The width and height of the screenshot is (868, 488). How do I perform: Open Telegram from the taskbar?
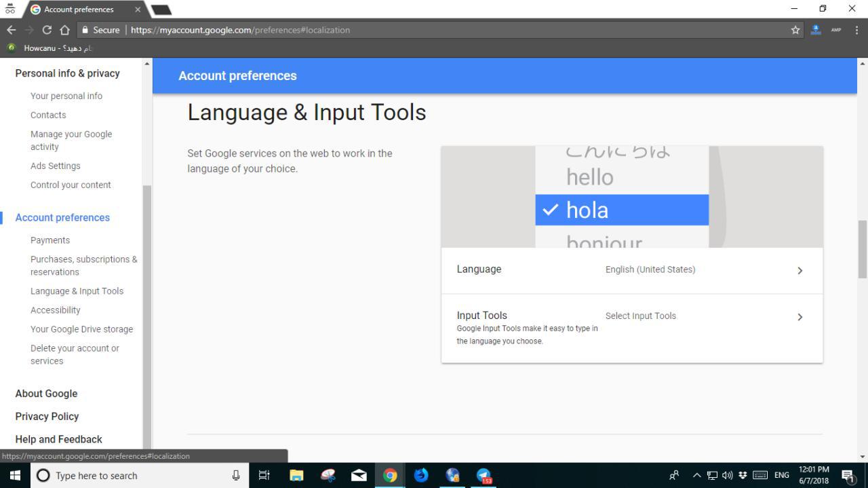pyautogui.click(x=484, y=475)
